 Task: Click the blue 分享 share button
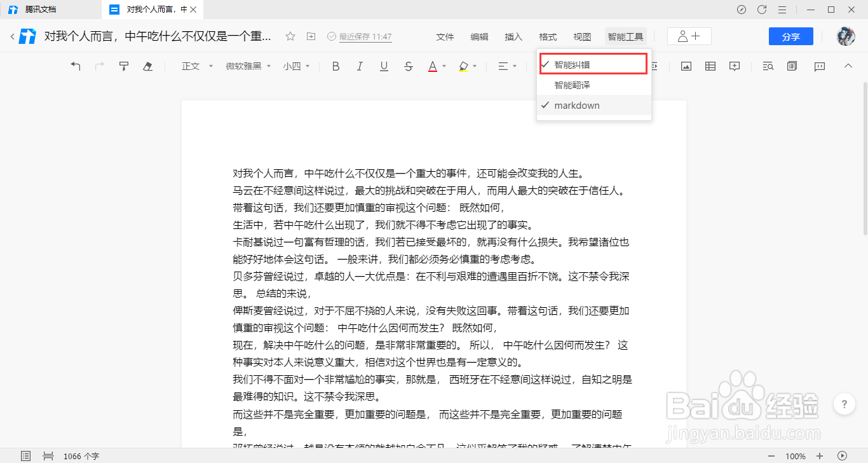791,36
